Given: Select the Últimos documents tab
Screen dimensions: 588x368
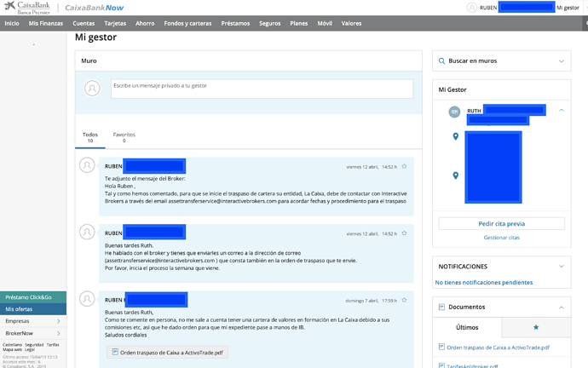Looking at the screenshot, I should pyautogui.click(x=467, y=327).
